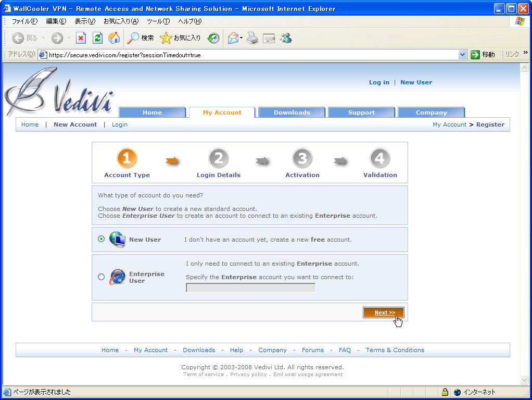The height and width of the screenshot is (400, 532).
Task: Go to browser Home page icon
Action: 114,38
